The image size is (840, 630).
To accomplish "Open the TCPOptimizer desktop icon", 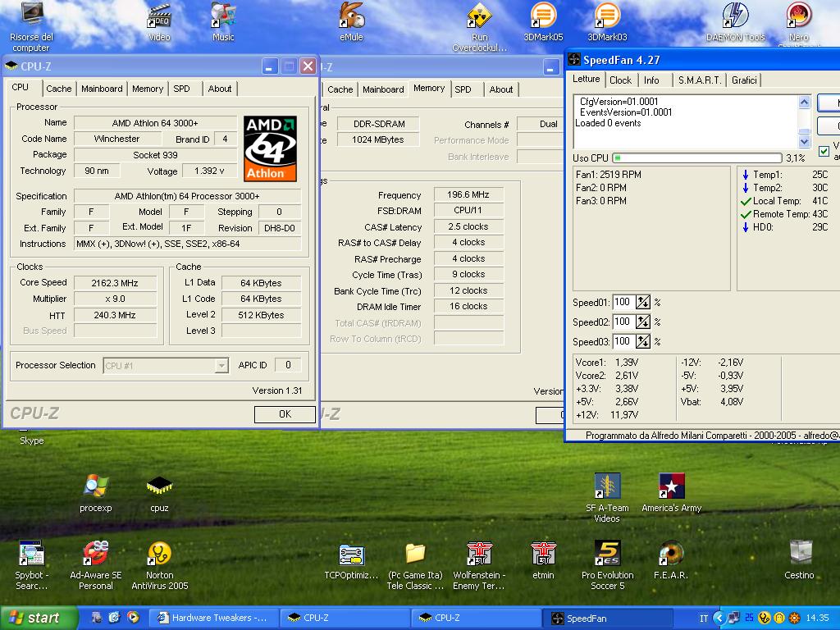I will 351,561.
